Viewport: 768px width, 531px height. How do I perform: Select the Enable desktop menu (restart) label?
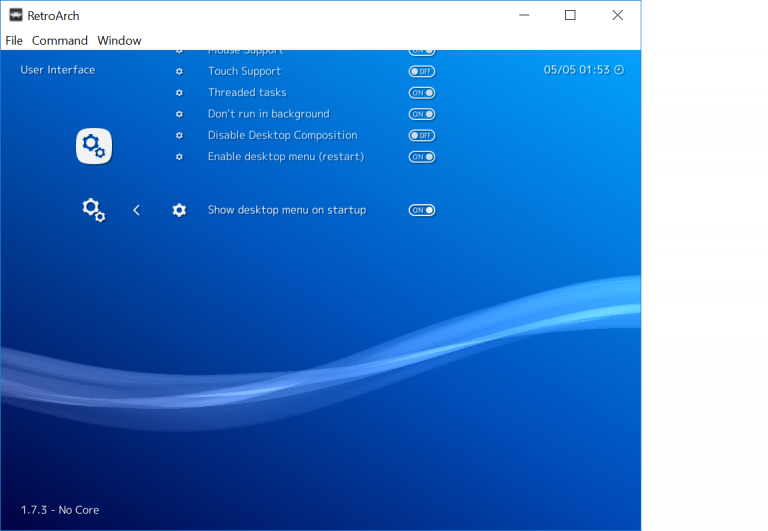coord(285,157)
